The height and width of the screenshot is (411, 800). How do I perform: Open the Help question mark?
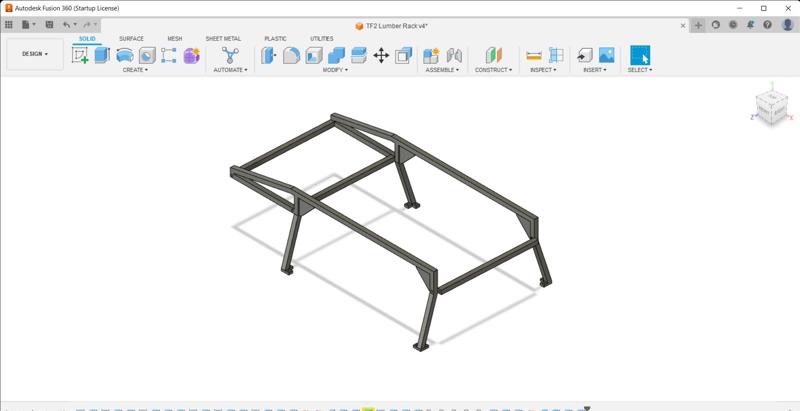767,24
